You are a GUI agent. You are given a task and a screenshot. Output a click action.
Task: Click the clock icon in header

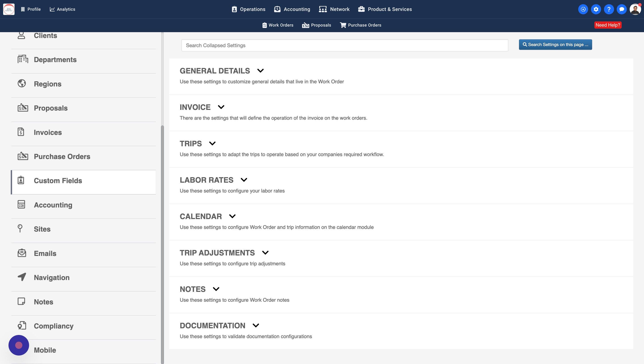[x=583, y=9]
